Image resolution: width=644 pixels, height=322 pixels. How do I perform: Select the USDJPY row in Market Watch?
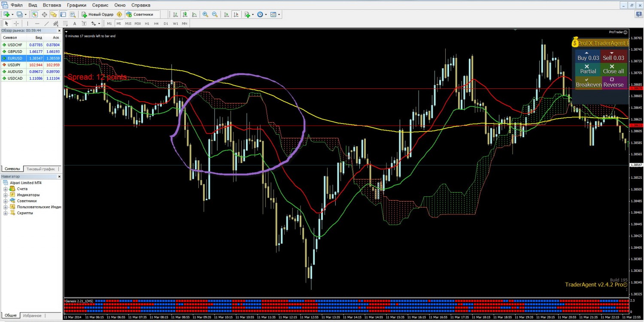30,65
